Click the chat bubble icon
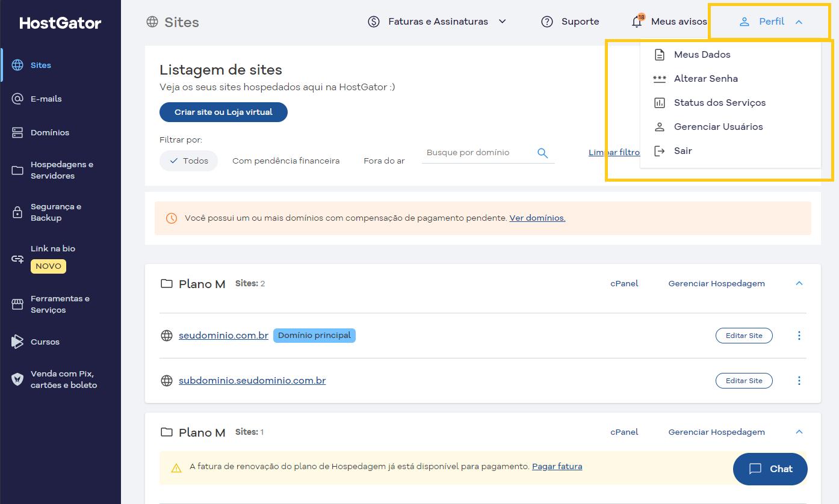The image size is (839, 504). click(x=755, y=469)
